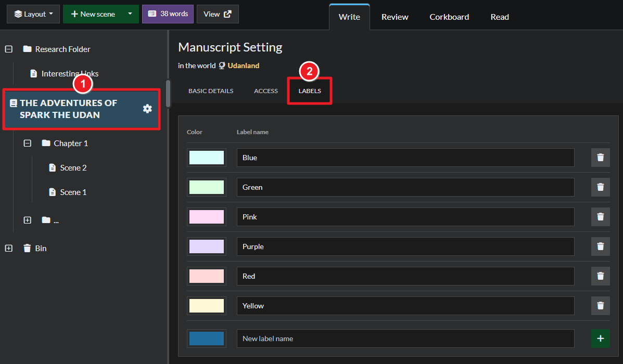Screen dimensions: 623x364
Task: Open manuscript settings gear icon
Action: click(147, 109)
